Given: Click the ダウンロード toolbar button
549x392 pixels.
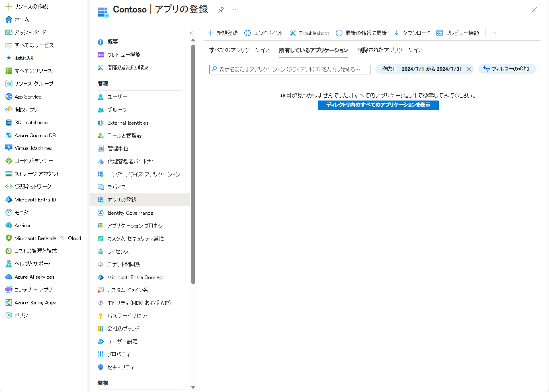Looking at the screenshot, I should pos(412,33).
